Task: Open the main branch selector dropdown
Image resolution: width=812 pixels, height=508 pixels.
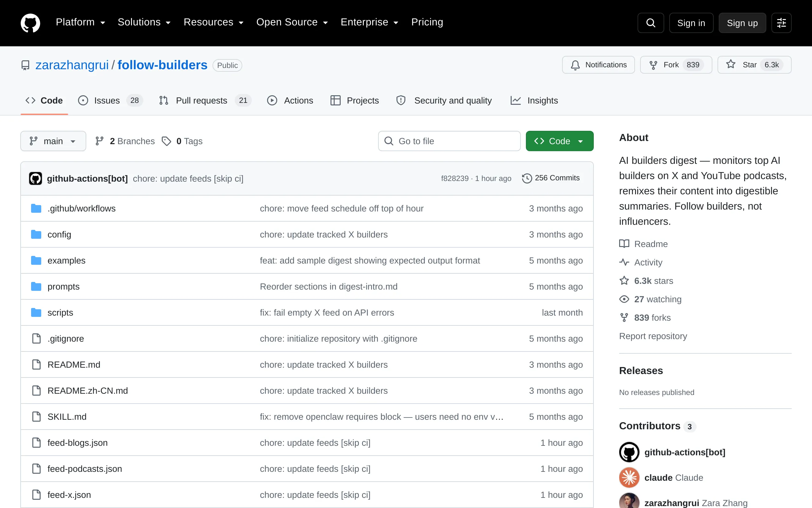Action: (53, 141)
